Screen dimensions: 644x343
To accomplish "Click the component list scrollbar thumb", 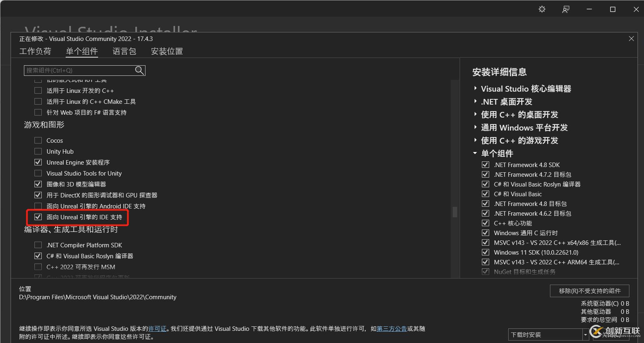I will [455, 212].
